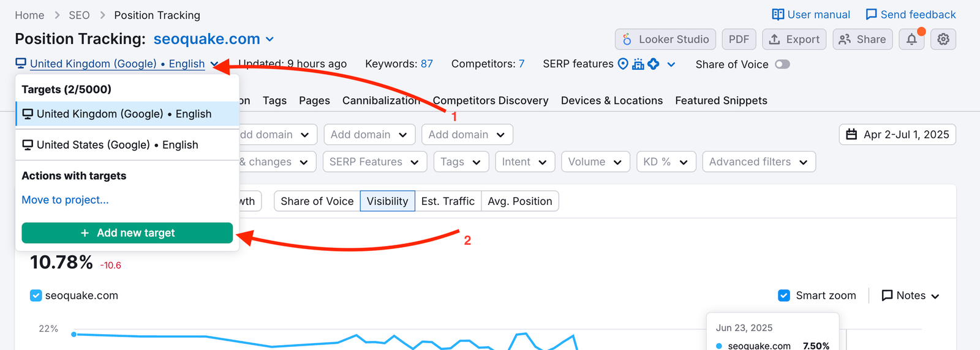Open the seoquake.com project dropdown
This screenshot has width=980, height=350.
214,39
